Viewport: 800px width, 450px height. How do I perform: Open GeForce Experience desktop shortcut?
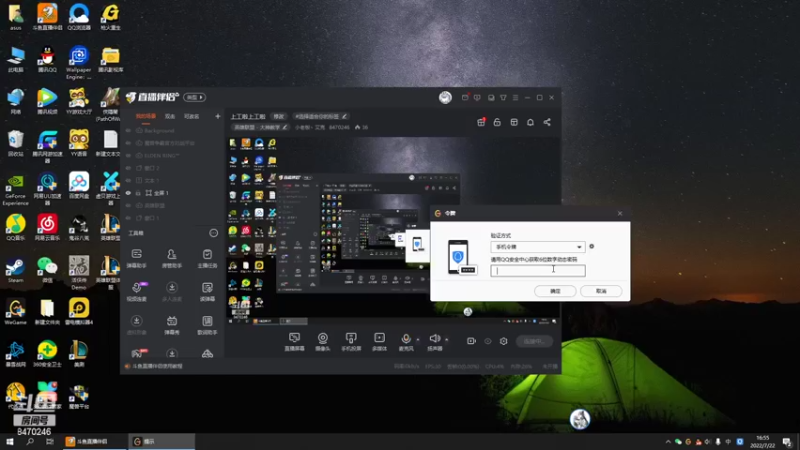pos(15,190)
